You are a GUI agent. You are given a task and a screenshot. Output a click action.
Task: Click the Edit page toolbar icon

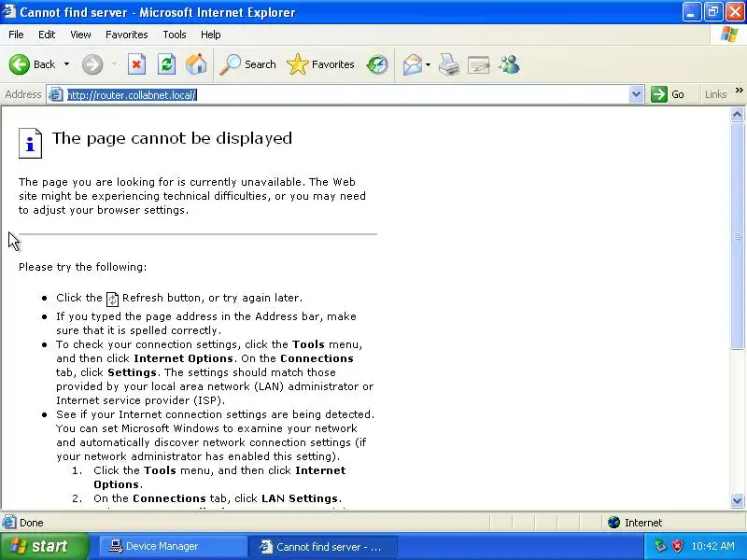479,64
